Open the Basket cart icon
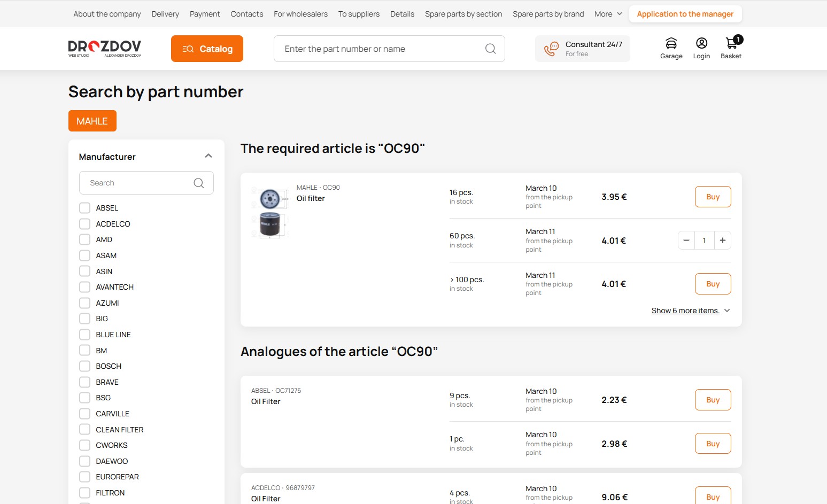 coord(731,44)
